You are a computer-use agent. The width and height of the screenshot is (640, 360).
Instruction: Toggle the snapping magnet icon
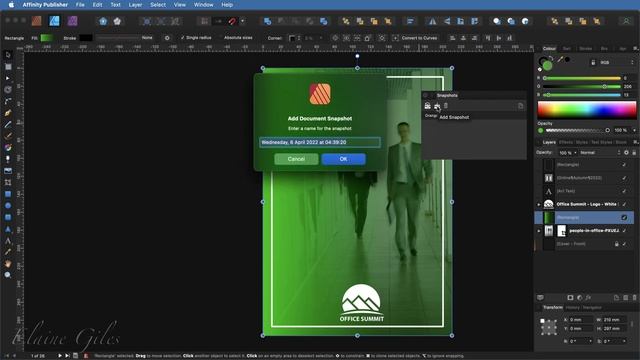232,21
